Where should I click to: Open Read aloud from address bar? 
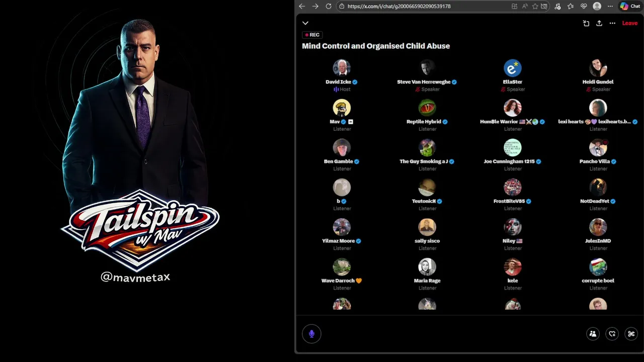(525, 6)
